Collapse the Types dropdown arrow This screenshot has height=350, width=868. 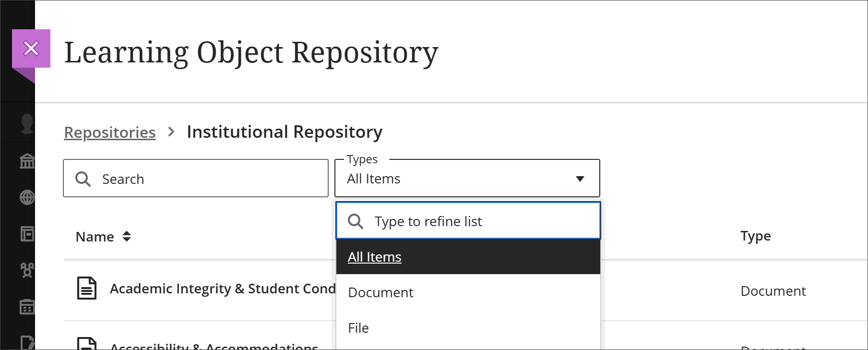tap(580, 179)
